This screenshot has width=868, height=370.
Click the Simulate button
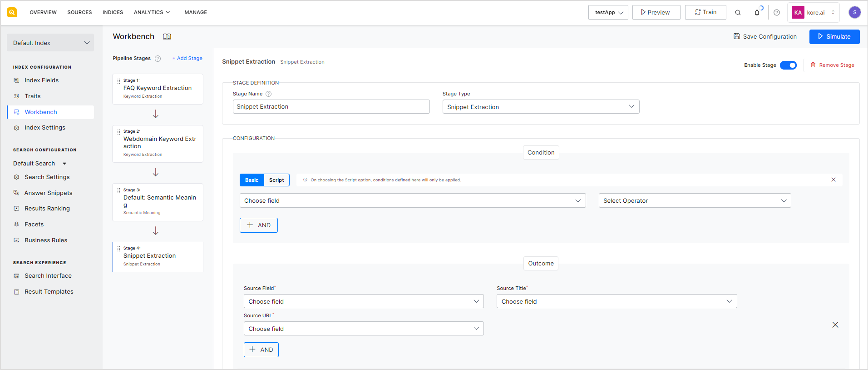pyautogui.click(x=834, y=37)
